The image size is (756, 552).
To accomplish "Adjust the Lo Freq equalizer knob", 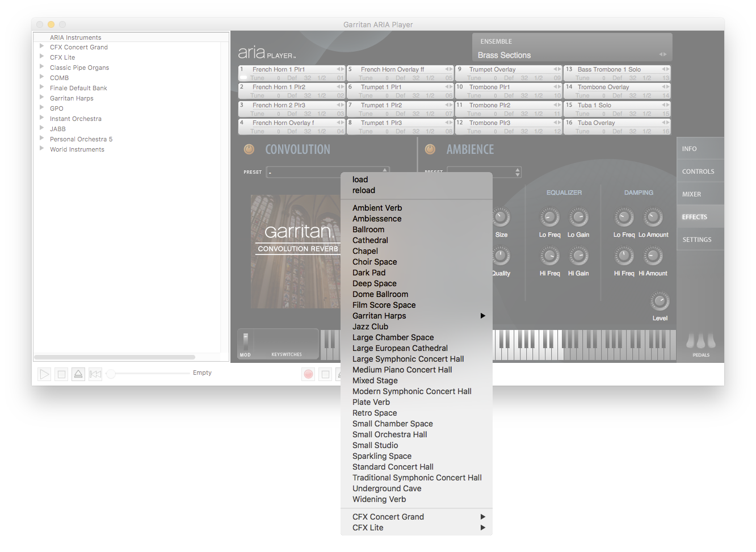I will tap(549, 217).
